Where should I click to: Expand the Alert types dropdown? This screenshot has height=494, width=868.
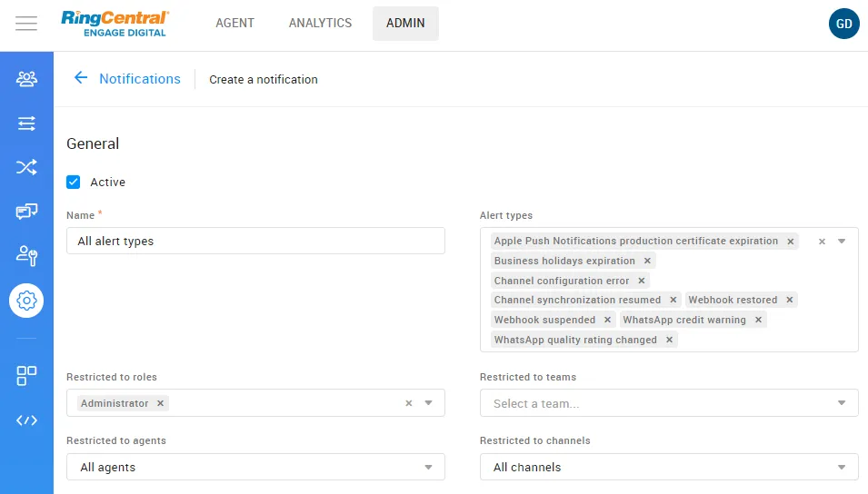click(x=842, y=242)
